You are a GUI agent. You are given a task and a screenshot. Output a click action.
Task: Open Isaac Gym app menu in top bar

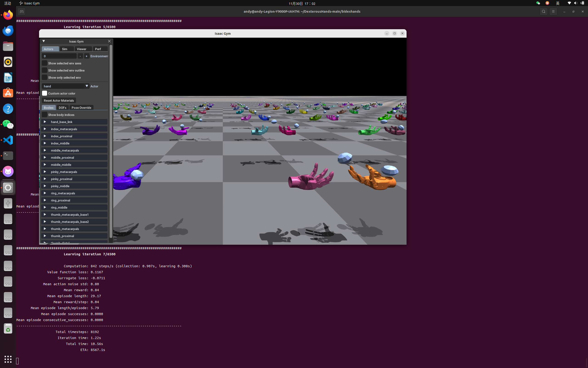click(x=29, y=3)
